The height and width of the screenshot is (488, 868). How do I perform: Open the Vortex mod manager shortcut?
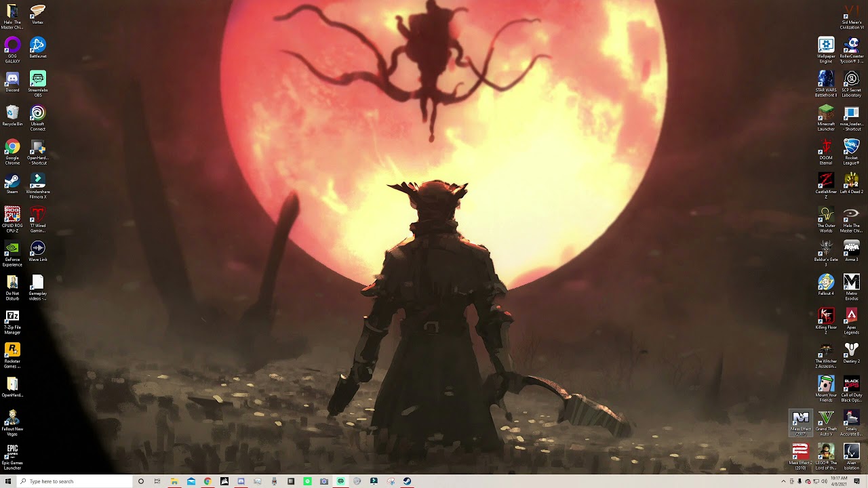37,14
